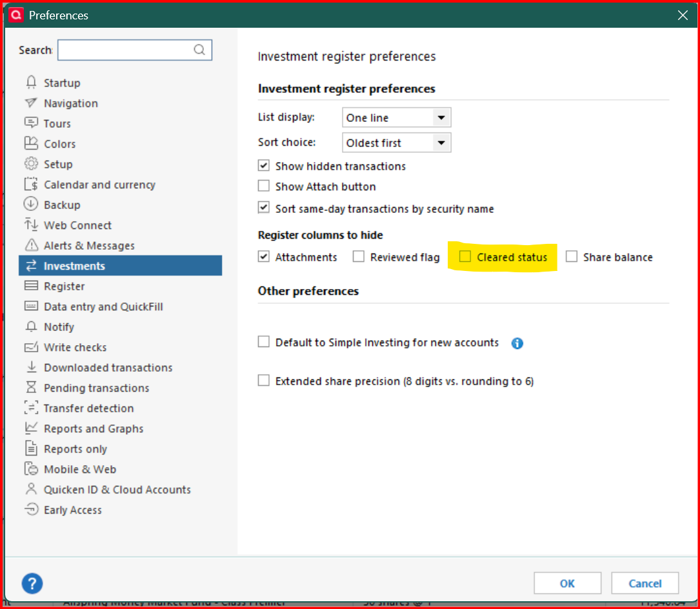Open the blue help question mark
Screen dimensions: 700x609
[x=32, y=583]
